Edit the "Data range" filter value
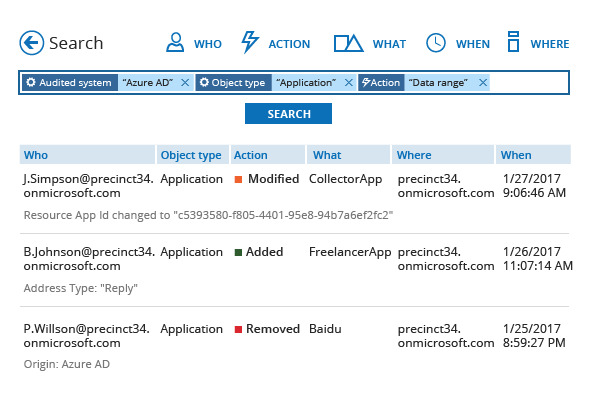This screenshot has height=395, width=590. pyautogui.click(x=438, y=82)
